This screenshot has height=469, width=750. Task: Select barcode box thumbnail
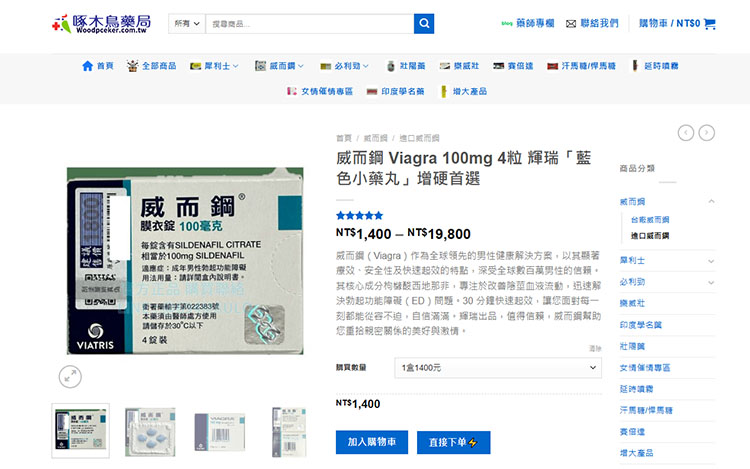[x=220, y=432]
